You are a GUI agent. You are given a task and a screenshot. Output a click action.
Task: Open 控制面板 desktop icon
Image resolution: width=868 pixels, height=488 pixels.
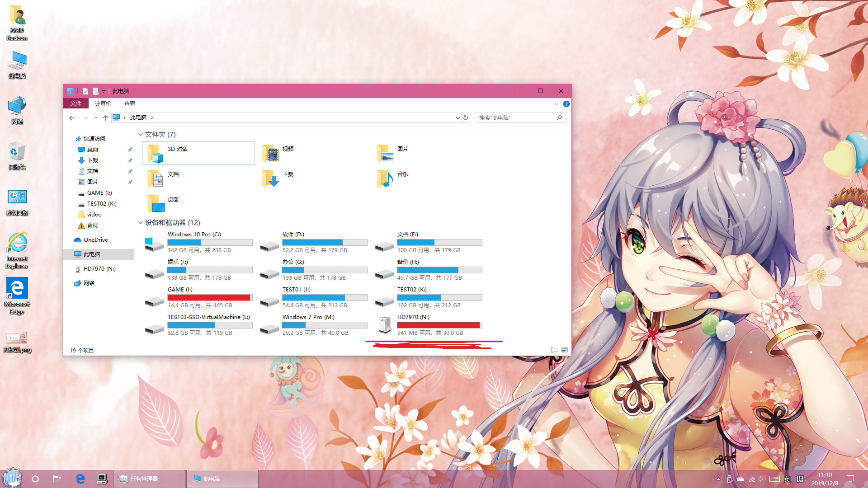[17, 202]
